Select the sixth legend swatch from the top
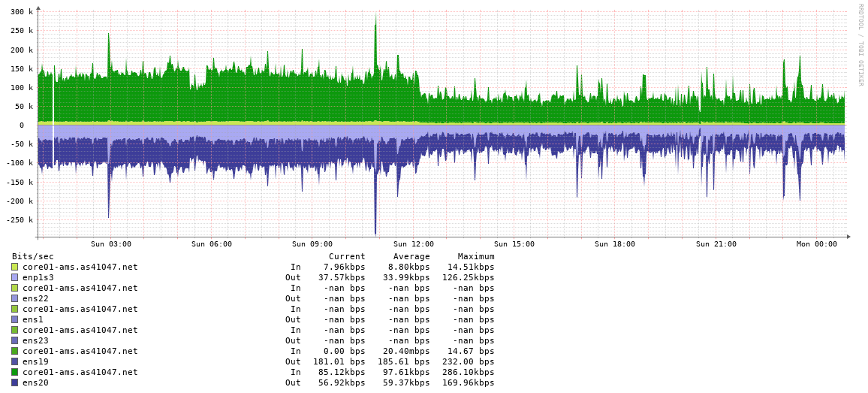Viewport: 868px width, 393px height. point(14,319)
